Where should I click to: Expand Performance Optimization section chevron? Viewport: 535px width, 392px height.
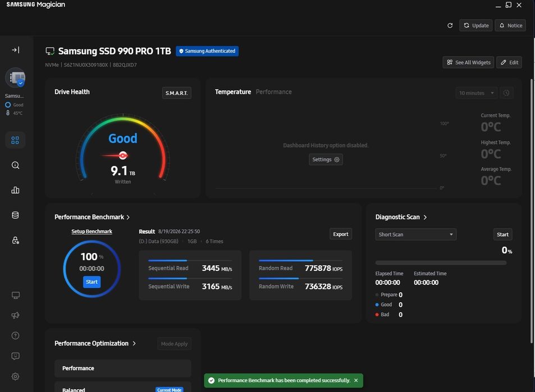[134, 344]
